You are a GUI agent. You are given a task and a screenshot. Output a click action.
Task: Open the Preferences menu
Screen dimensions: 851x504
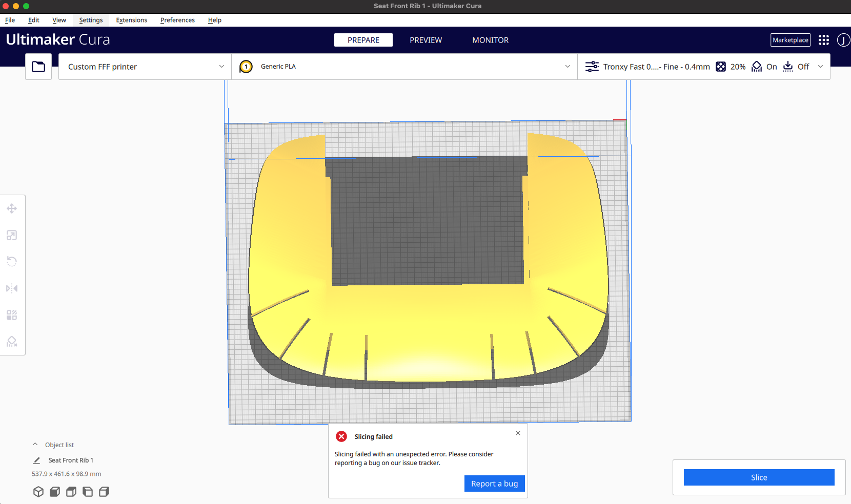point(177,20)
